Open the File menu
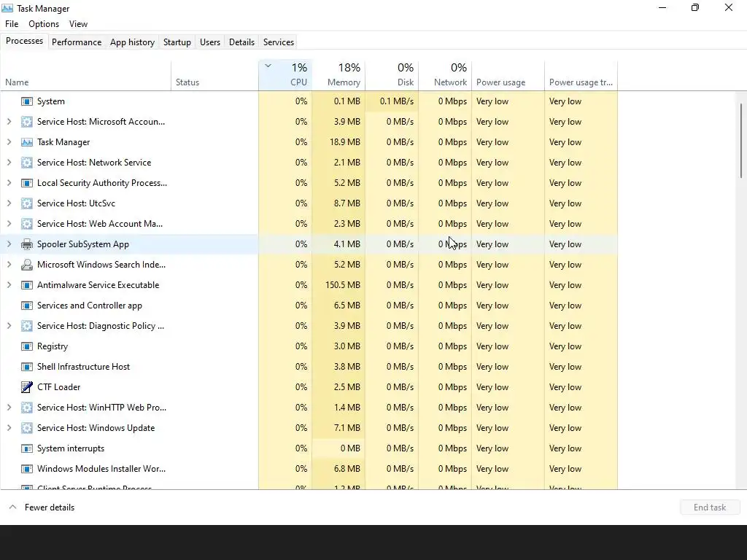 pos(12,24)
